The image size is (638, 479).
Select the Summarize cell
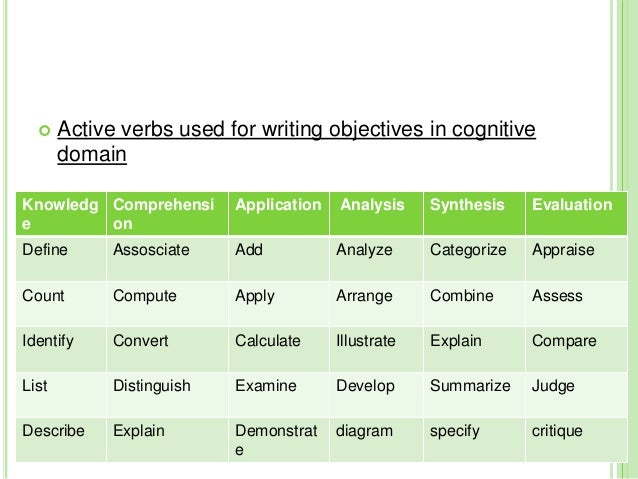(x=474, y=394)
